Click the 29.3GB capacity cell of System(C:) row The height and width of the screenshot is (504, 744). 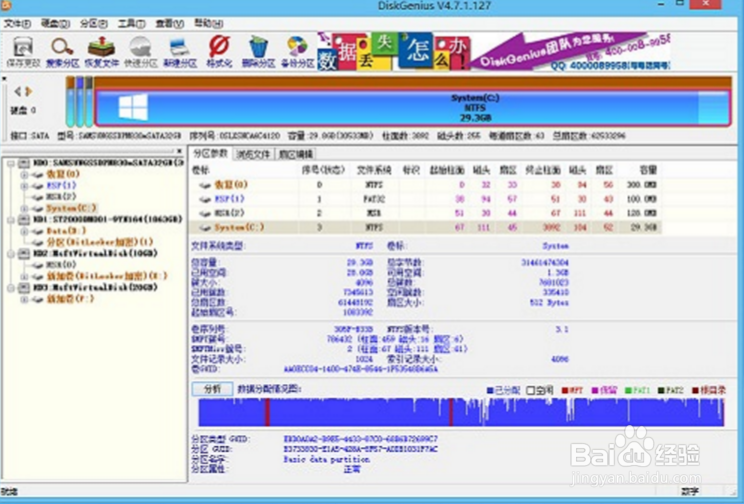[x=643, y=228]
